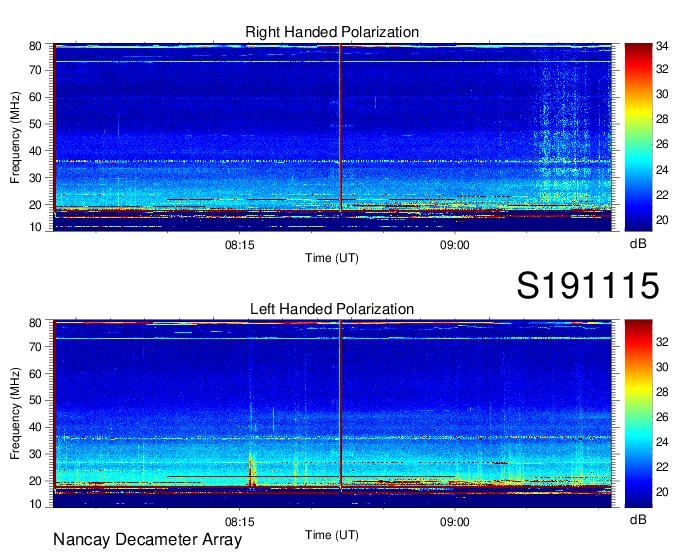Click the 50 MHz tick on Right Handed plot
The width and height of the screenshot is (680, 552).
tap(35, 124)
